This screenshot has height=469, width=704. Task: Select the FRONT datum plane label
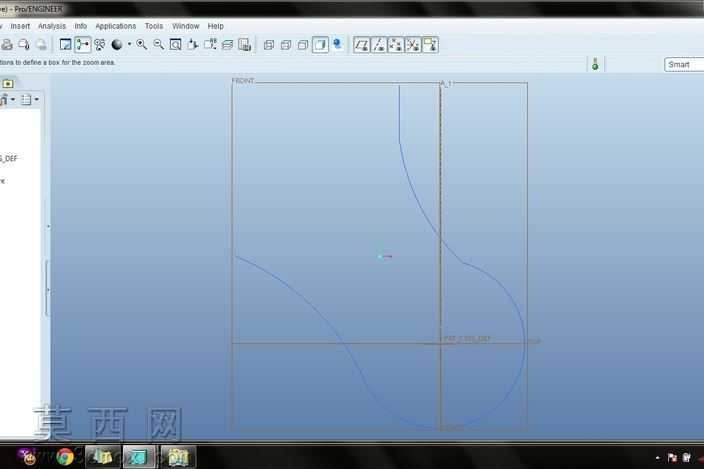click(x=243, y=81)
